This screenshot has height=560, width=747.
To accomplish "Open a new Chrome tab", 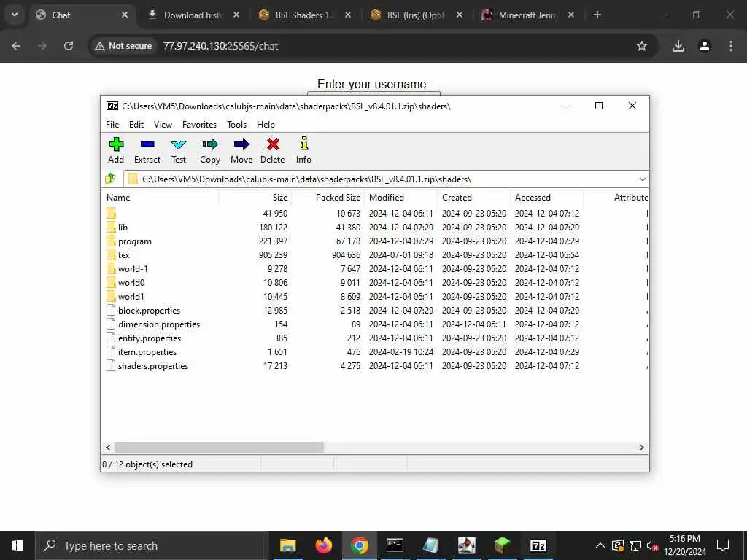I will [x=597, y=15].
